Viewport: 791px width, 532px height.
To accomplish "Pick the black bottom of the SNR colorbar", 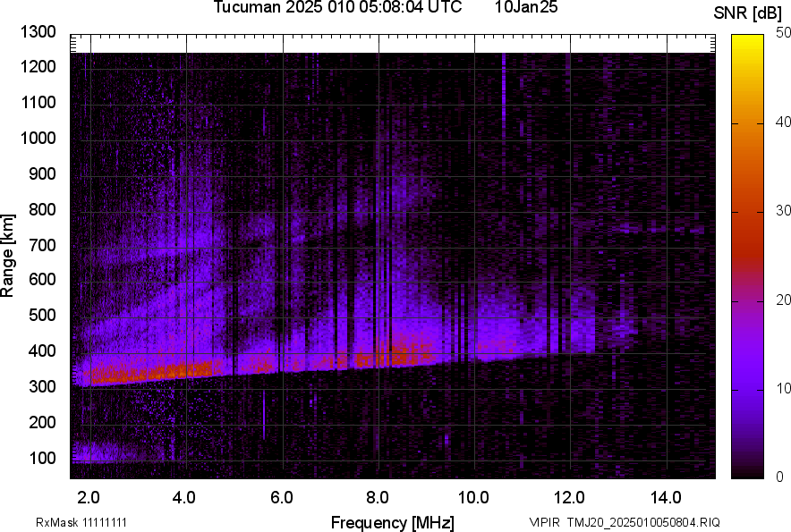I will click(747, 473).
